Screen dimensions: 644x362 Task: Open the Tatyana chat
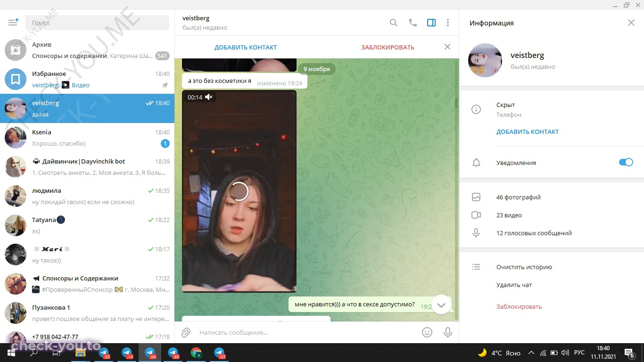click(x=87, y=225)
